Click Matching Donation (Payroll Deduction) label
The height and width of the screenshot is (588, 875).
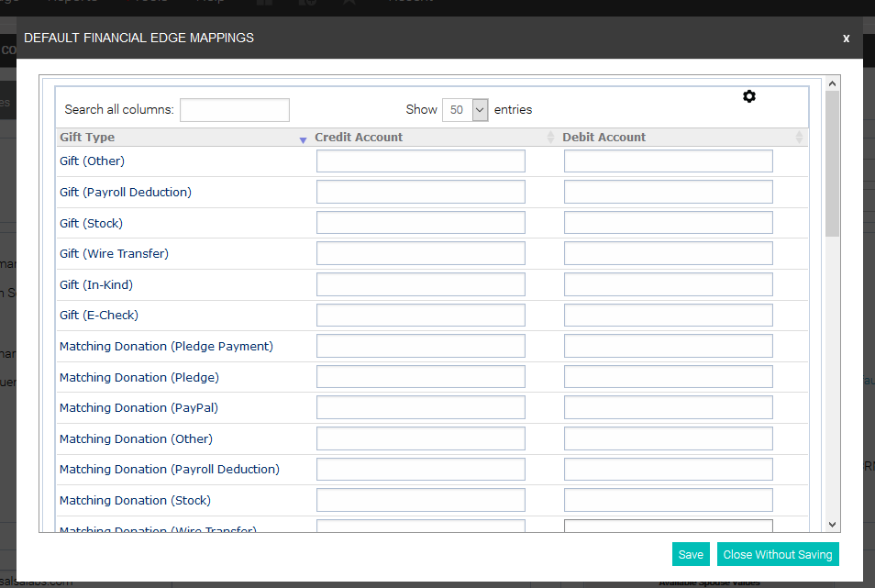point(169,470)
